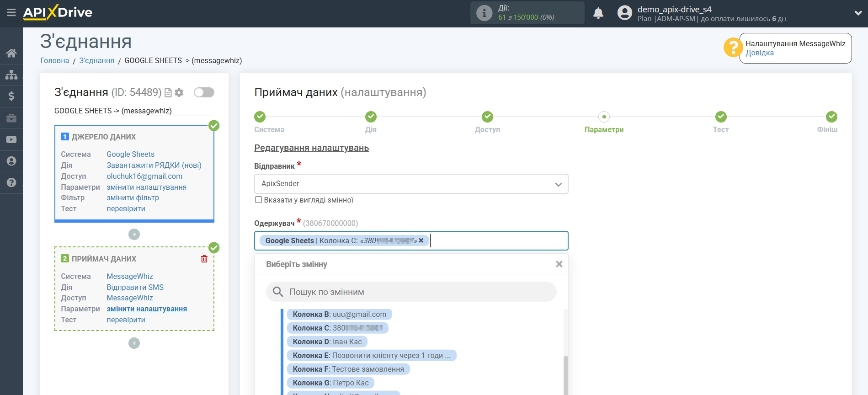868x395 pixels.
Task: Click the variable list scrollbar
Action: click(566, 375)
